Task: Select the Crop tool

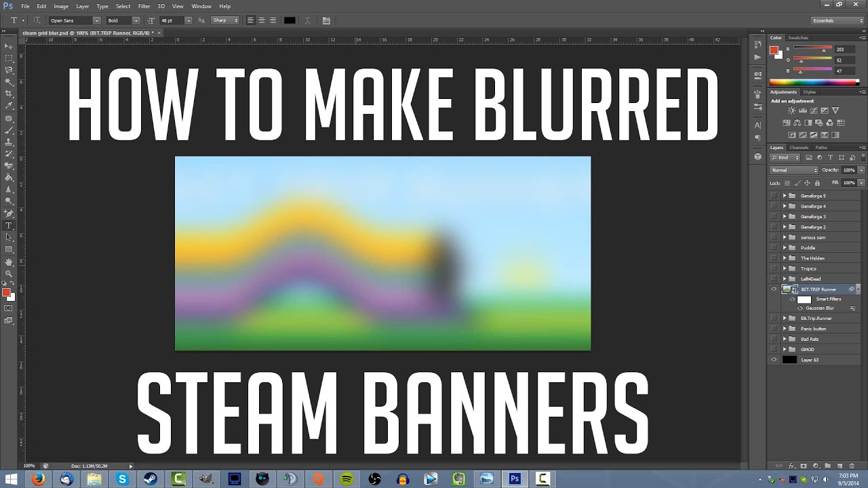Action: (9, 94)
